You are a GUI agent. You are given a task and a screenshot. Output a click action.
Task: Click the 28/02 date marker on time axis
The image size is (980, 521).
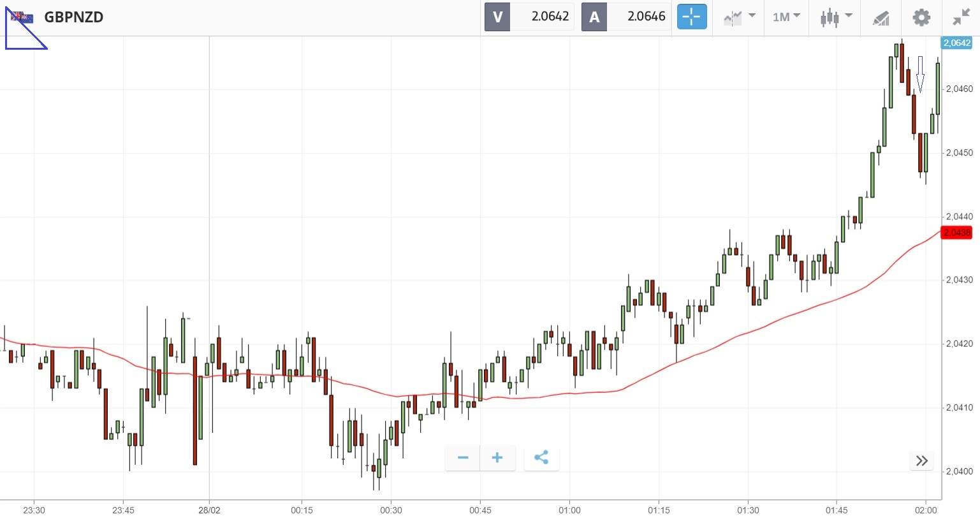coord(209,510)
